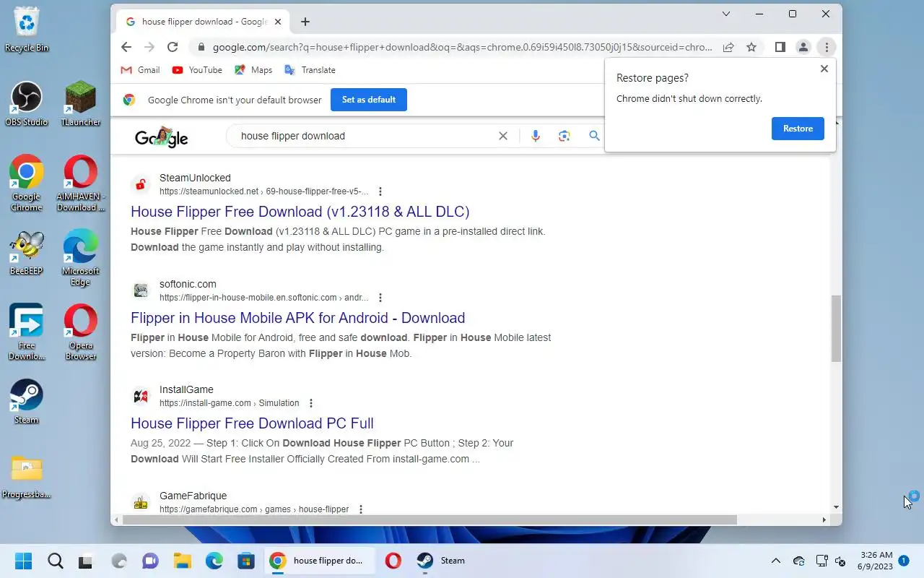Select TLauncher desktop shortcut
Viewport: 924px width, 578px height.
point(81,104)
